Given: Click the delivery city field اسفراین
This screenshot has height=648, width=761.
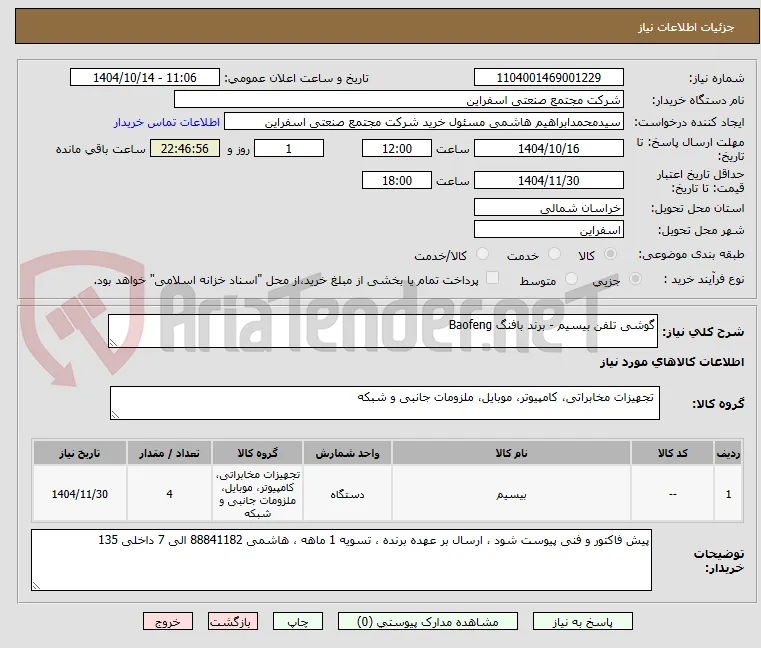Looking at the screenshot, I should [x=548, y=230].
